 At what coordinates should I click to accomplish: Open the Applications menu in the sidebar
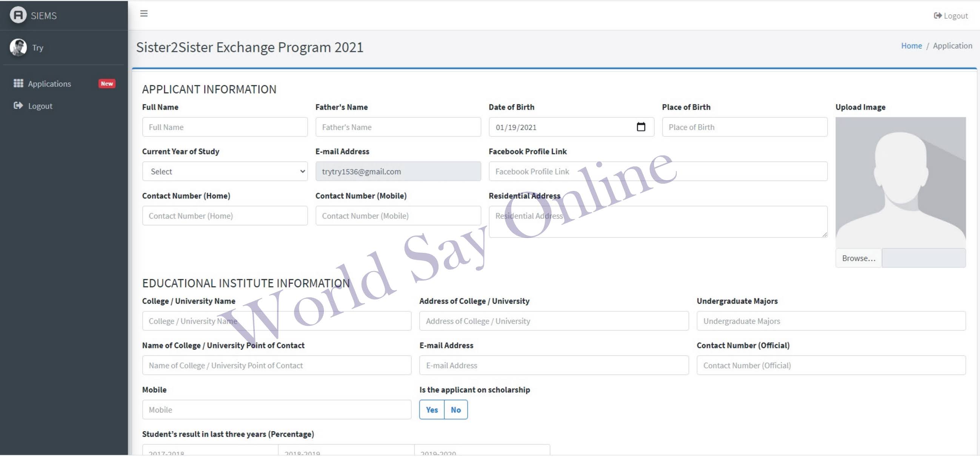(x=49, y=84)
